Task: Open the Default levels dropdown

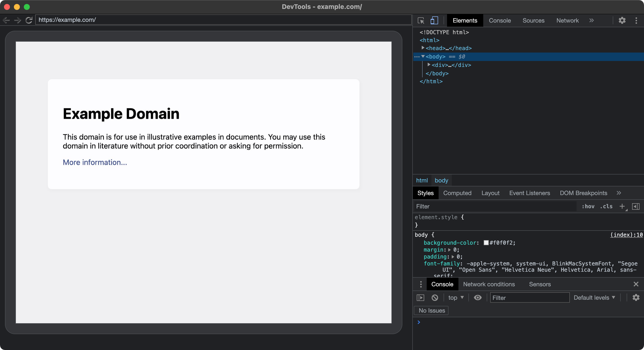Action: 594,297
